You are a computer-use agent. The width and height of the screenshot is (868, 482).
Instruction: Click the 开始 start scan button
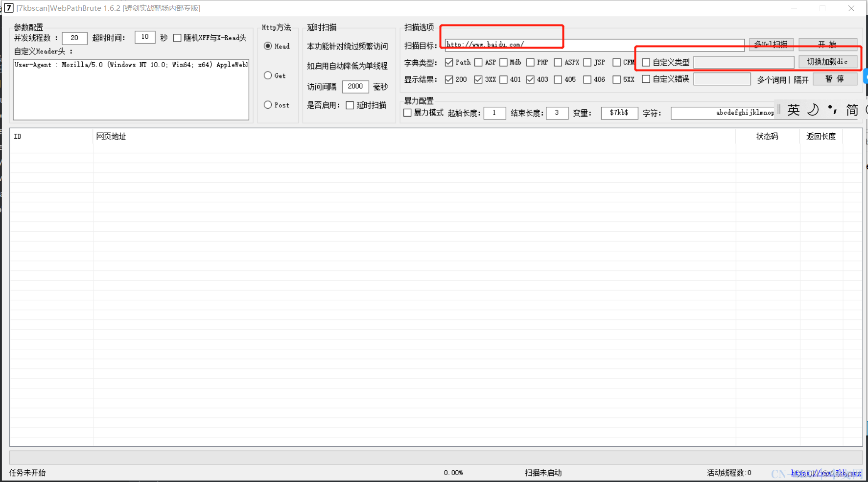pos(827,44)
